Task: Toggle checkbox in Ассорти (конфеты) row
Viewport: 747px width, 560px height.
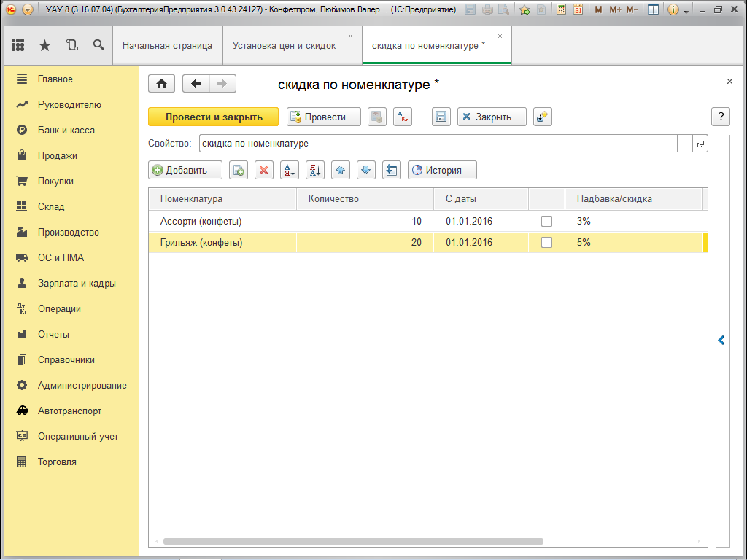Action: (x=546, y=221)
